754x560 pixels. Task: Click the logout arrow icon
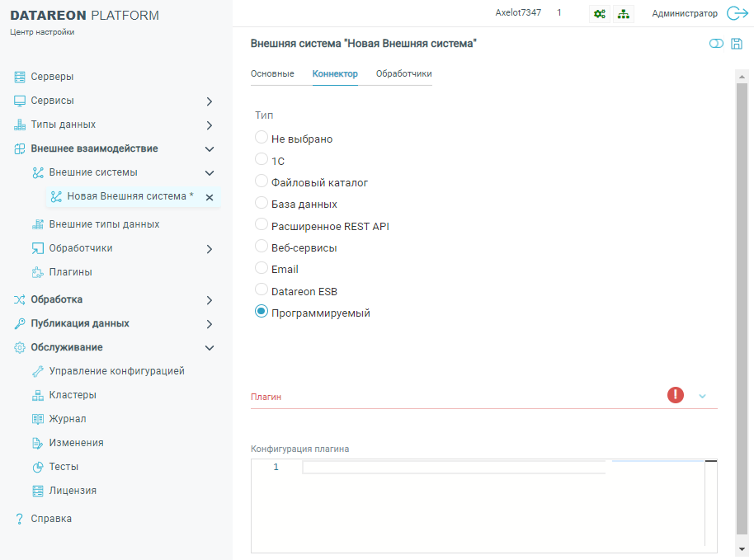click(x=737, y=13)
